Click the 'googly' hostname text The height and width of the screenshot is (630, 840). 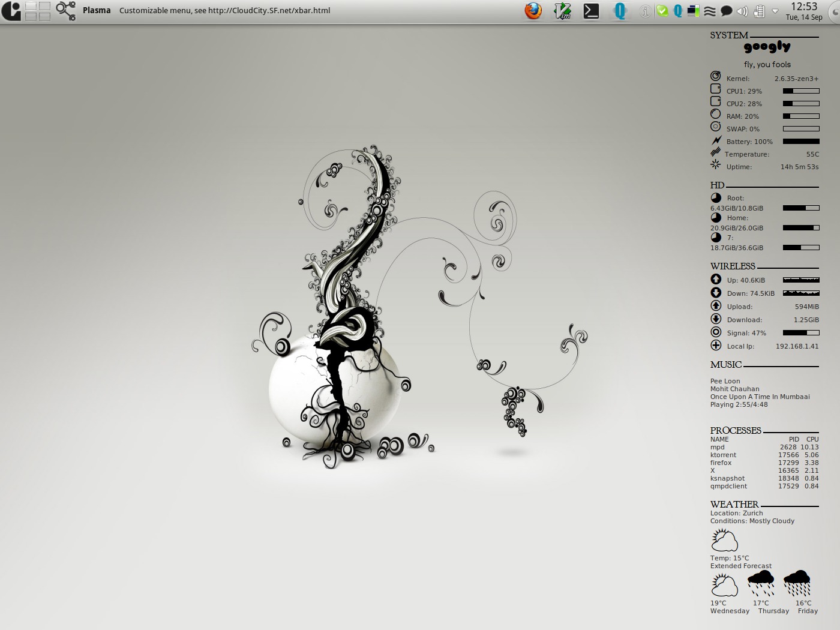[767, 47]
